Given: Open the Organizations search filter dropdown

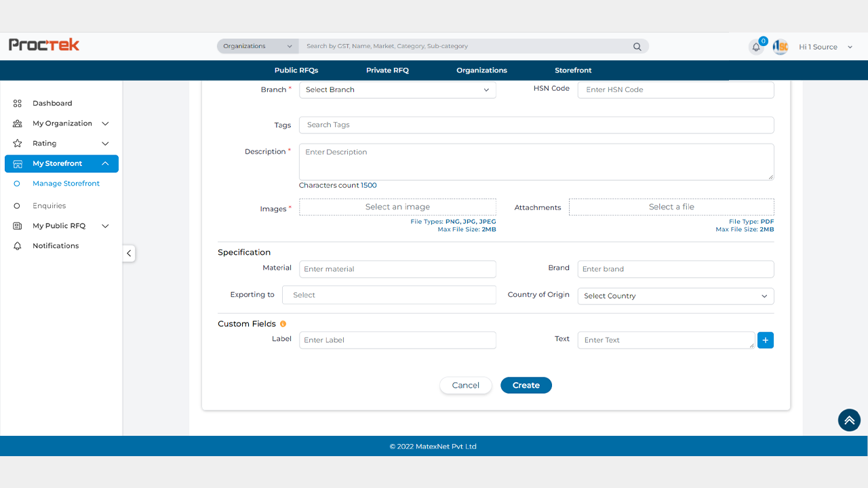Looking at the screenshot, I should coord(258,46).
